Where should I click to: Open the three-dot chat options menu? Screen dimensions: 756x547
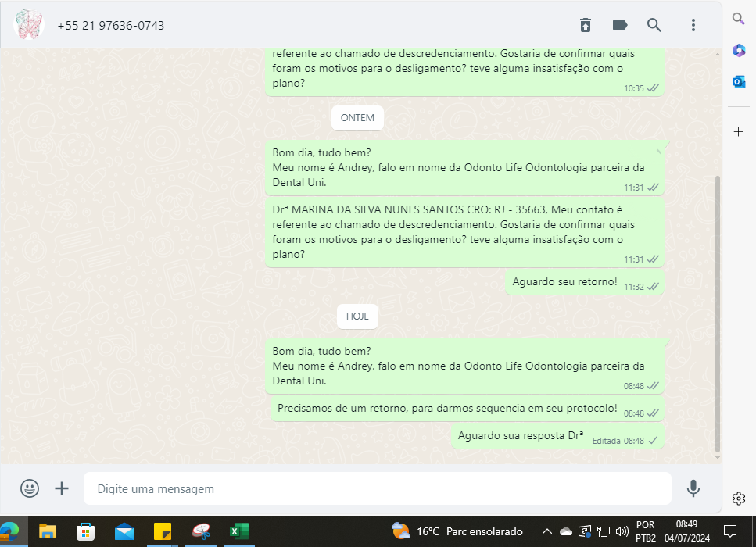coord(693,25)
